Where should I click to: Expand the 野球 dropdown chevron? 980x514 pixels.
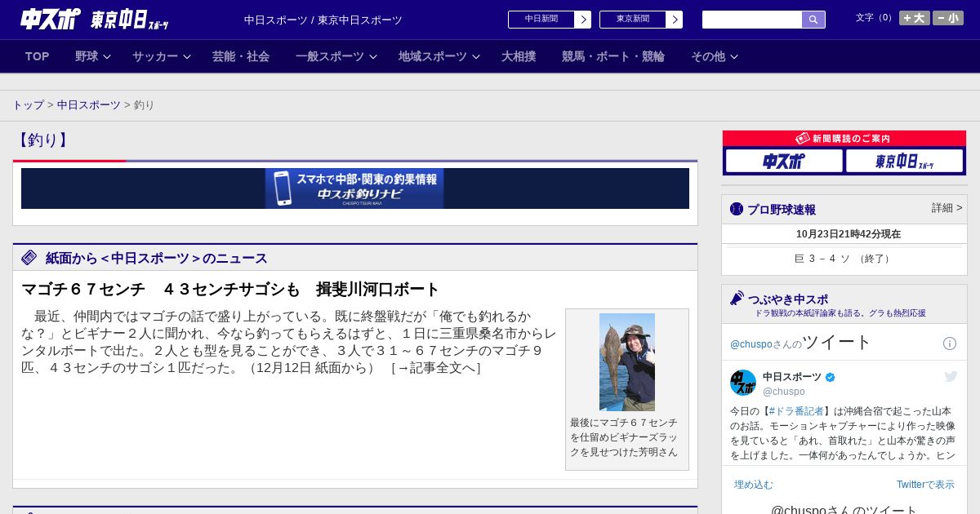pyautogui.click(x=107, y=57)
